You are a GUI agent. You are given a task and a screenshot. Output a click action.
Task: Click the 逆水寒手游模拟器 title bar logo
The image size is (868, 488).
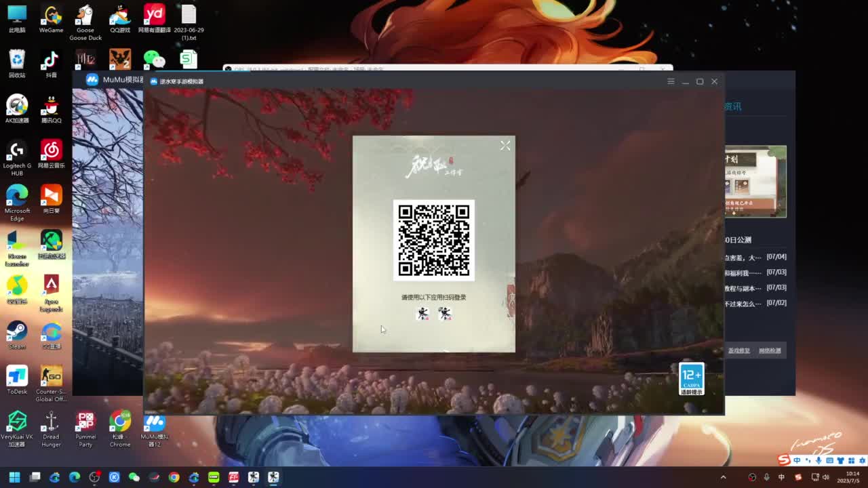[x=153, y=81]
